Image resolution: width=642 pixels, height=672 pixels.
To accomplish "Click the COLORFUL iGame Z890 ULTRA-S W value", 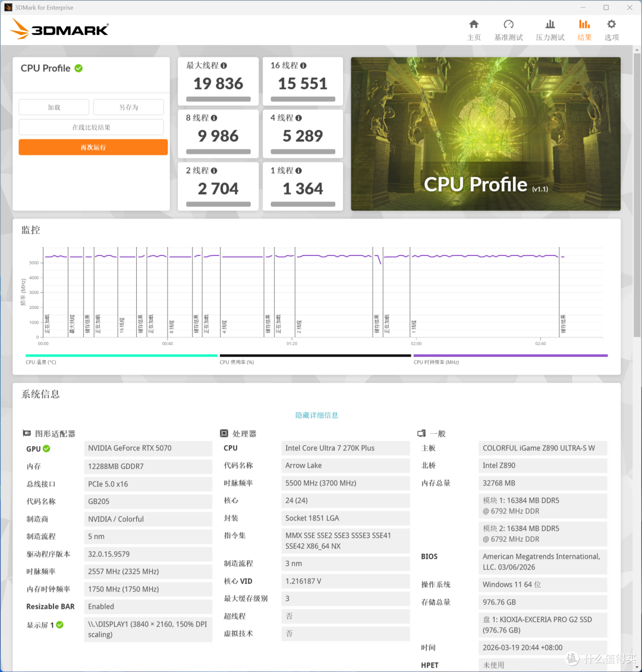I will coord(543,448).
